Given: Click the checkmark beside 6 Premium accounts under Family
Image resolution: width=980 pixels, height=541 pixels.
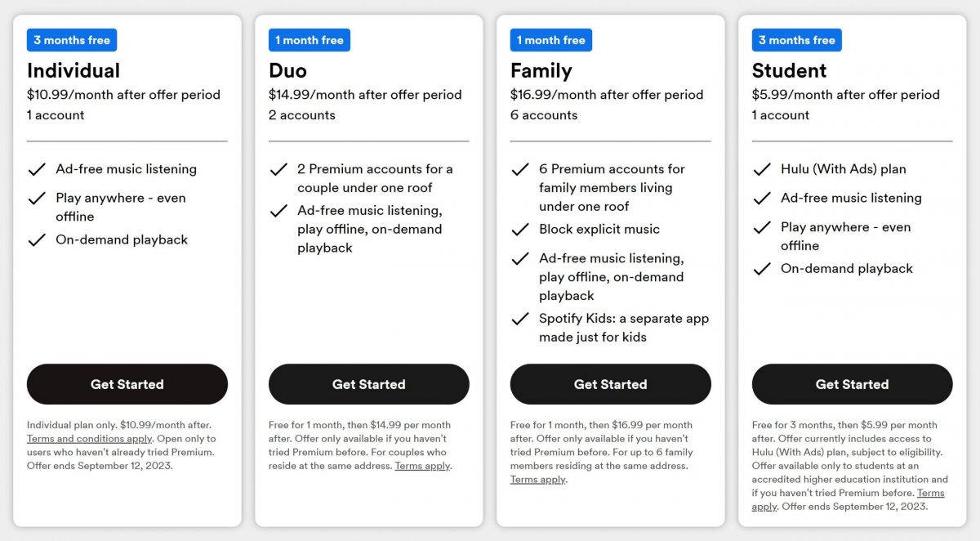Looking at the screenshot, I should (x=521, y=170).
